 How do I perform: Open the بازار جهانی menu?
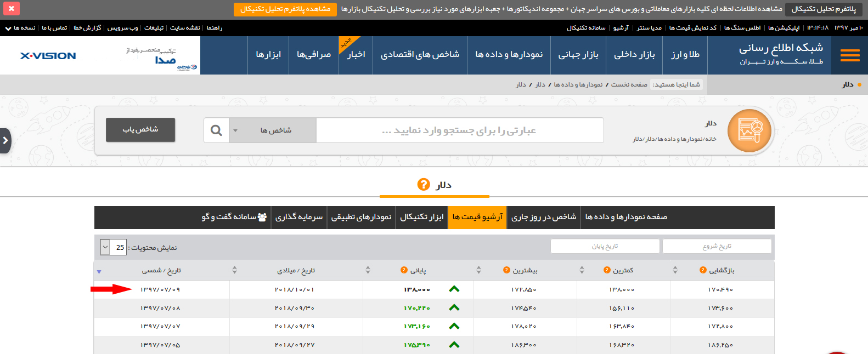click(578, 55)
